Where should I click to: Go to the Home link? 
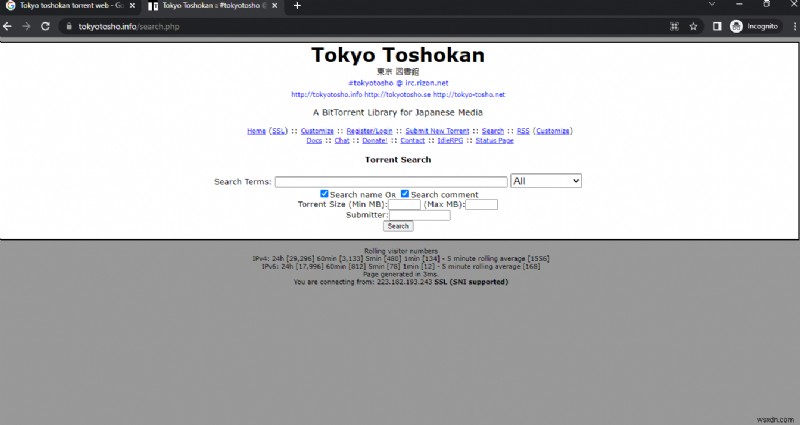[256, 131]
